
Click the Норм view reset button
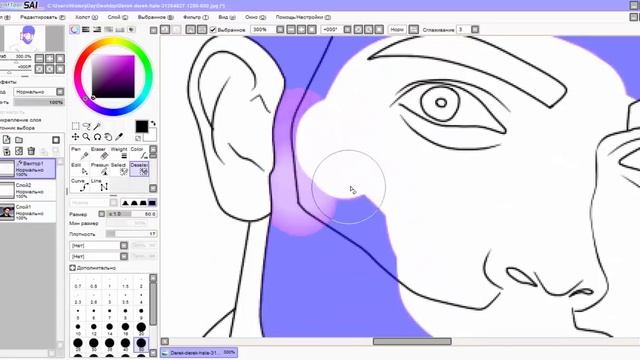[397, 29]
